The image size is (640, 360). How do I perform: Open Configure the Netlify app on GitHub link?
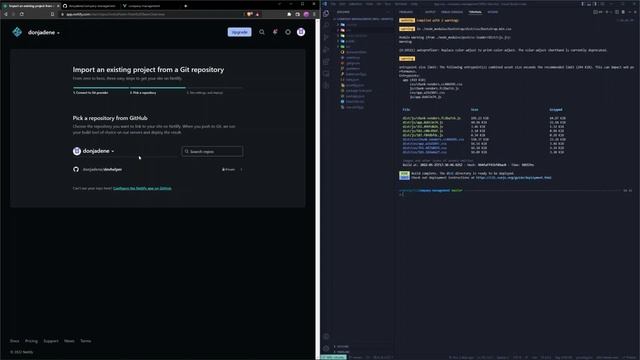click(x=142, y=188)
